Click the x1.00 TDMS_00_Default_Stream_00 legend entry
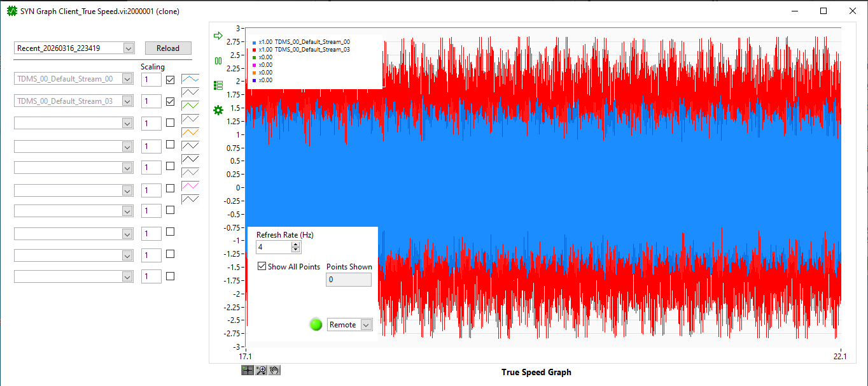The image size is (868, 386). (x=302, y=42)
